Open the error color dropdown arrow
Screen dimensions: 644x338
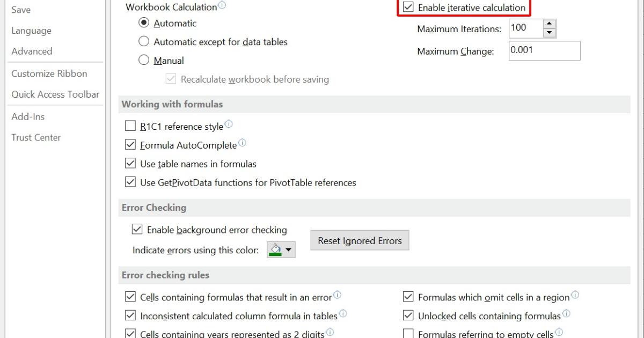[x=289, y=249]
